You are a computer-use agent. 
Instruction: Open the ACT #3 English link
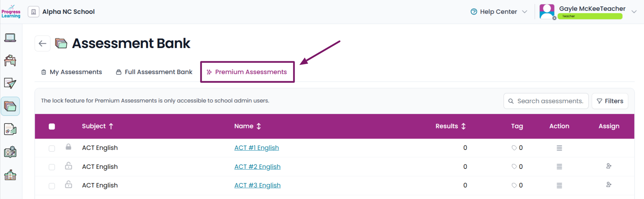[x=257, y=185]
